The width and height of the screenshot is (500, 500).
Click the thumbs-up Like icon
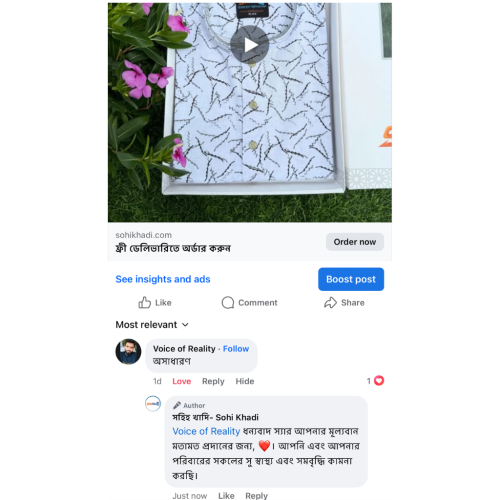[x=145, y=302]
